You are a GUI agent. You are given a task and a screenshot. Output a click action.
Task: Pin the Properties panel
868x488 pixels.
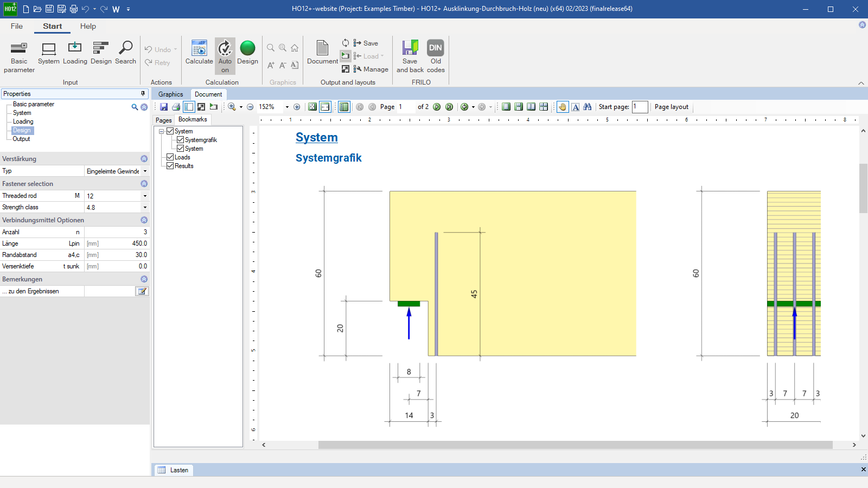tap(143, 94)
